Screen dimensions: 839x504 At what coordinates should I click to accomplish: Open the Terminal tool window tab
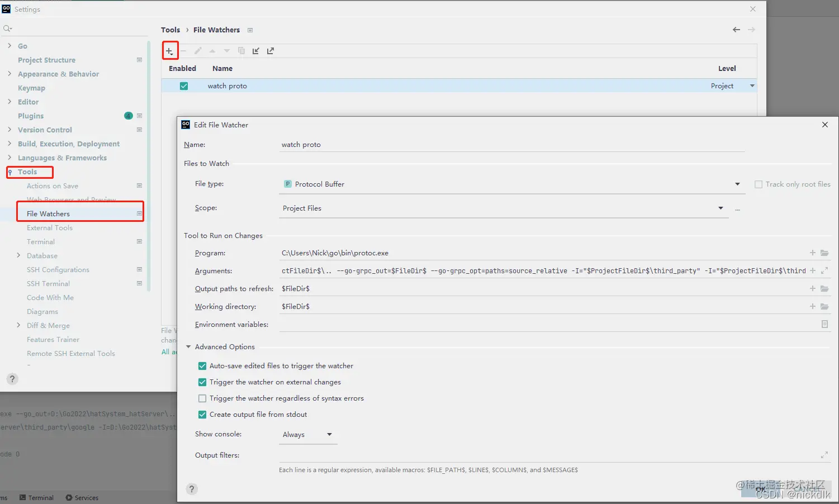[36, 497]
